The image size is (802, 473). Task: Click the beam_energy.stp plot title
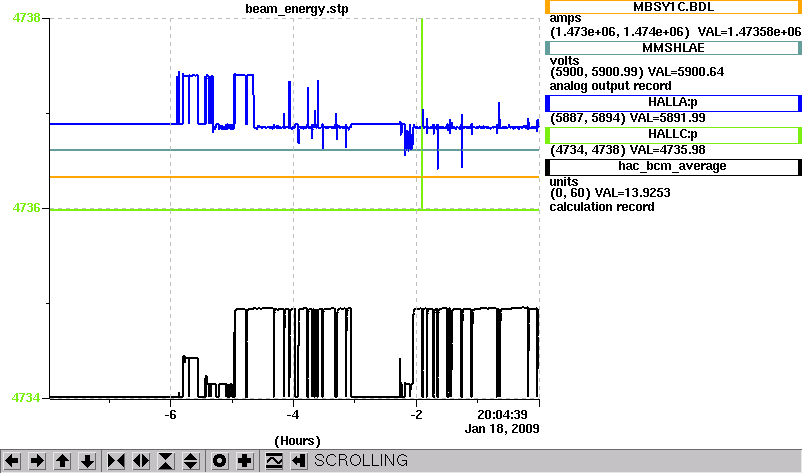point(297,9)
